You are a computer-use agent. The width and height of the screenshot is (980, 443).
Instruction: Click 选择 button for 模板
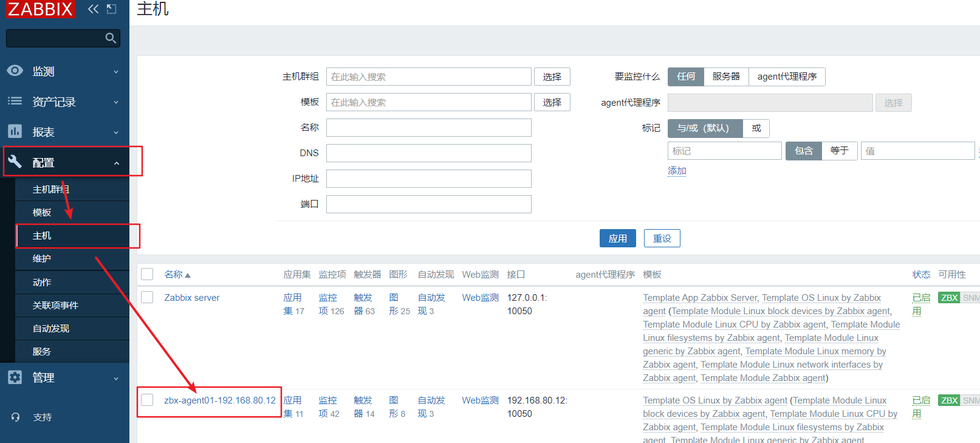[552, 102]
